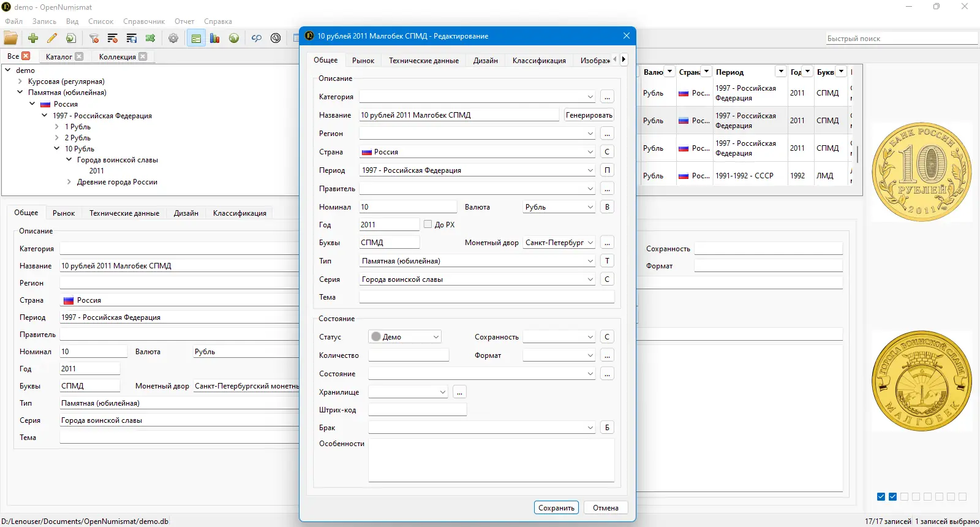Viewport: 980px width, 527px height.
Task: Click the Отмена button
Action: [x=606, y=507]
